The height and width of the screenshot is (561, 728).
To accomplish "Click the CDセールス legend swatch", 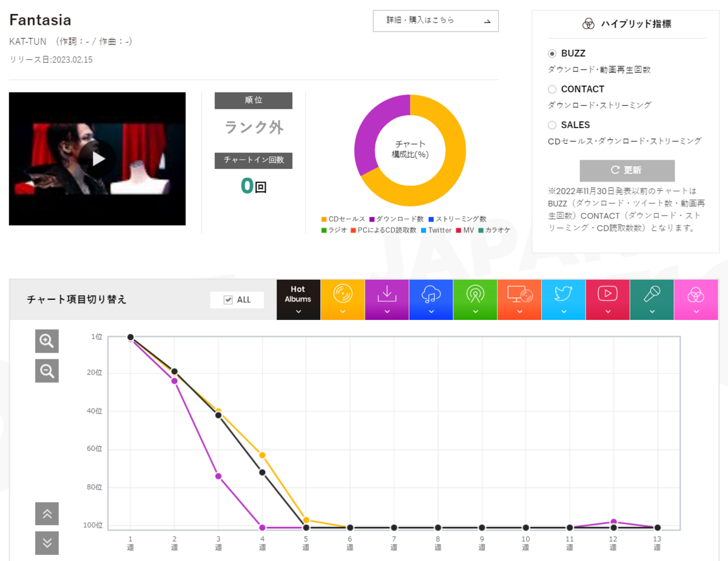I will point(324,219).
